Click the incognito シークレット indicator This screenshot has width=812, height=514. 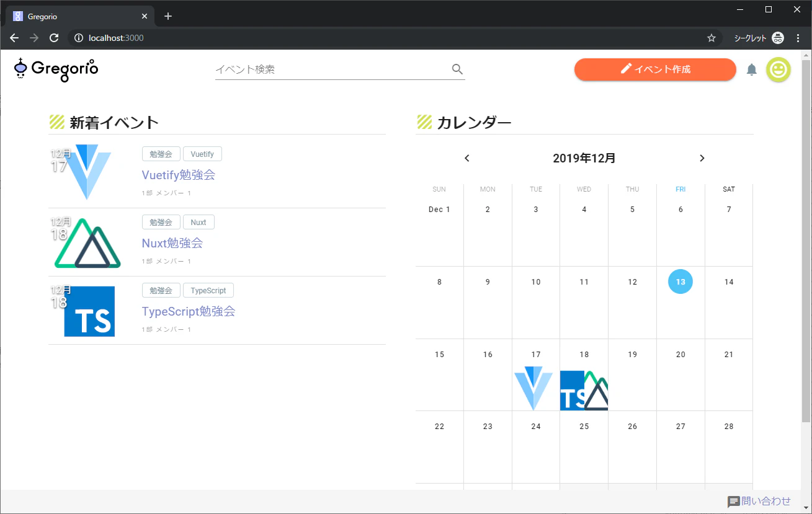click(x=759, y=38)
